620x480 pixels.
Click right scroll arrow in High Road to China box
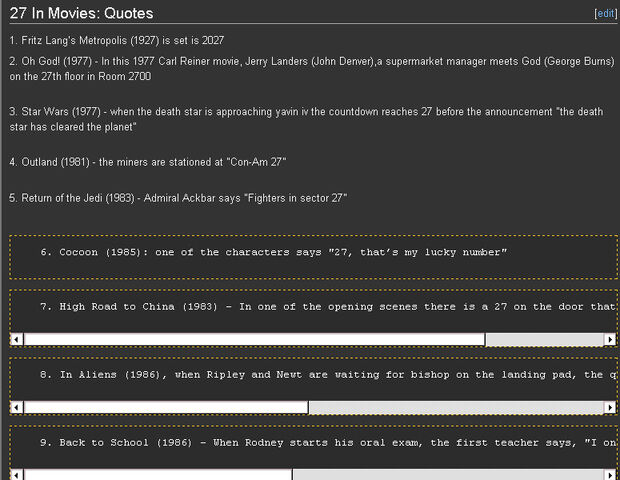coord(610,339)
